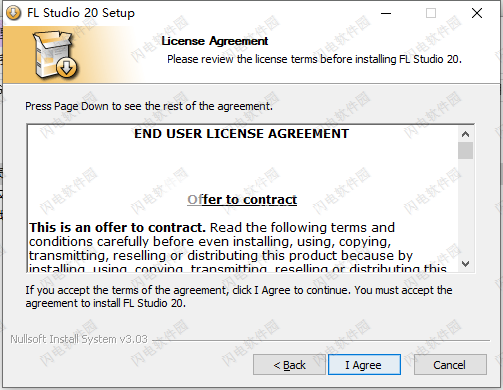
Task: Click the FL Studio 20 Setup title text
Action: click(x=81, y=13)
